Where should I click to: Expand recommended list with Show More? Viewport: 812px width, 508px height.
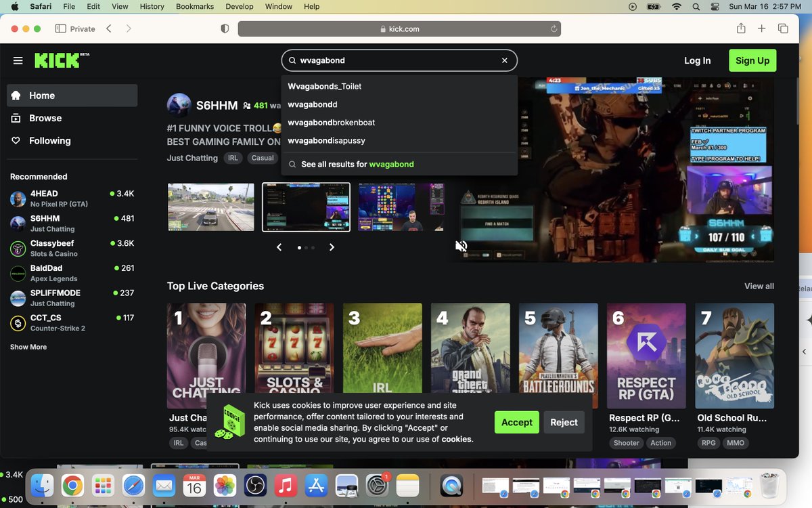28,347
